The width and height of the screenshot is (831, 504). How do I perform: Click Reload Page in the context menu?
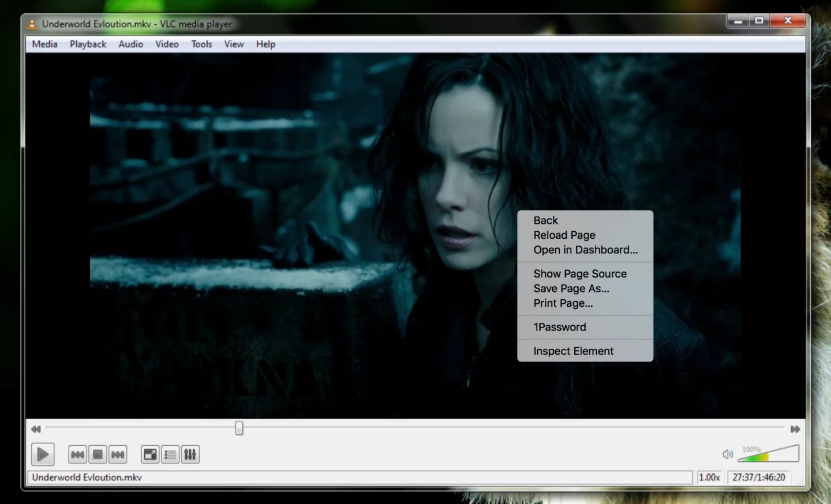point(564,235)
